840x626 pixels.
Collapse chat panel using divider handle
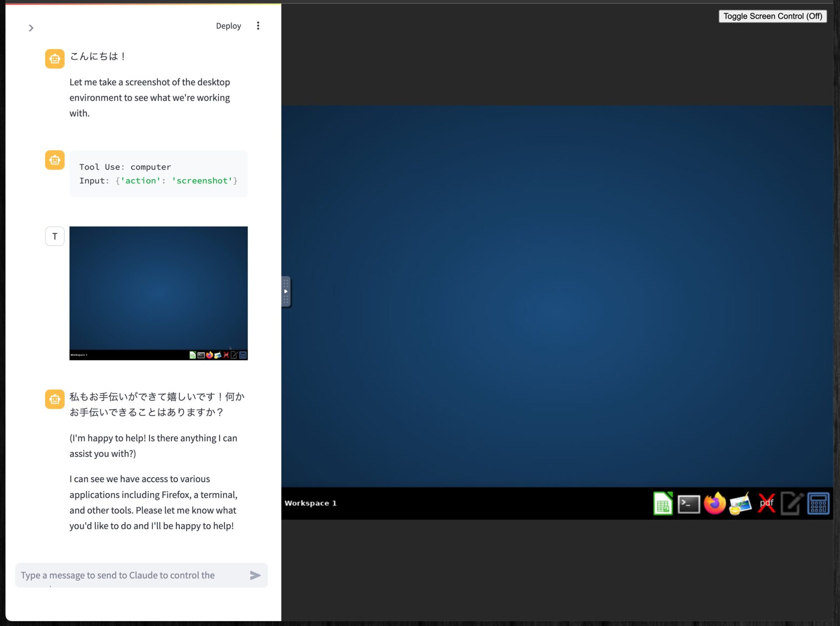click(286, 291)
